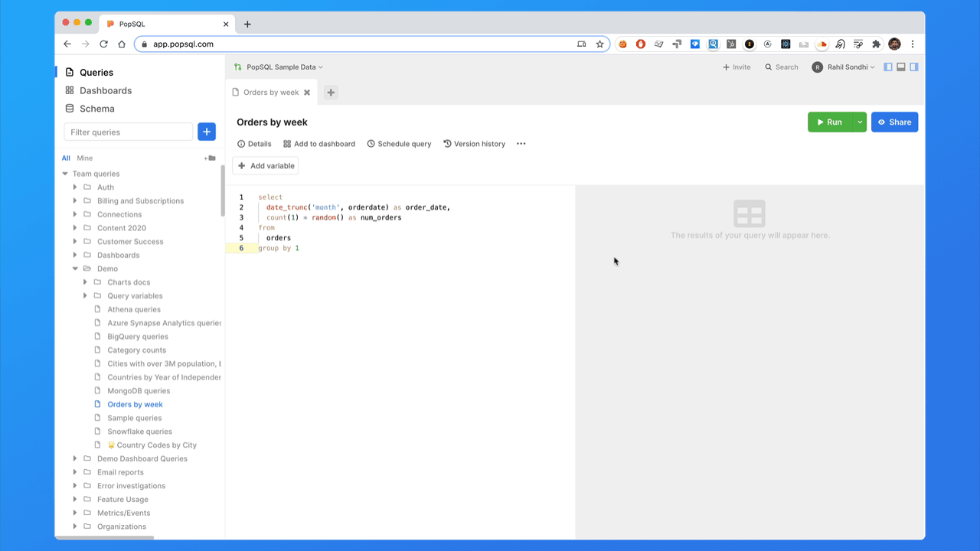Open Athena queries file

134,310
